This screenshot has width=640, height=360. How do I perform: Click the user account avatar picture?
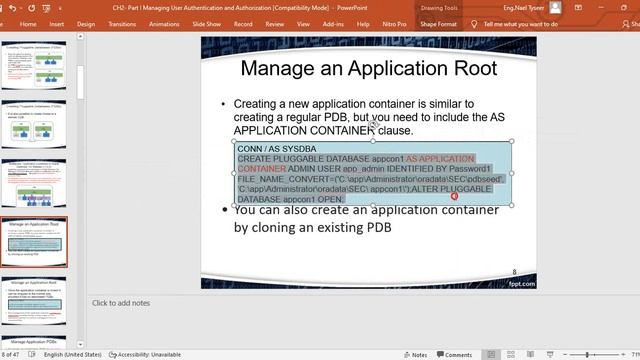point(555,7)
